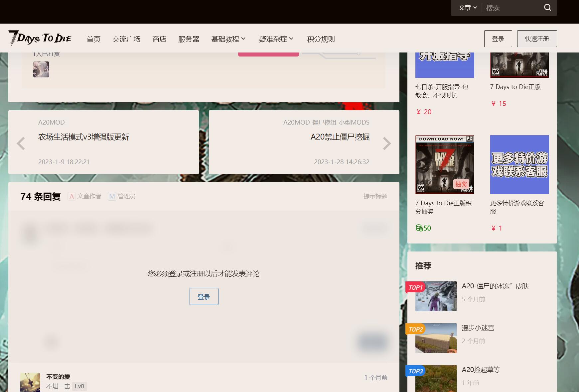
Task: Click the 7 Days To Die logo
Action: pyautogui.click(x=40, y=38)
